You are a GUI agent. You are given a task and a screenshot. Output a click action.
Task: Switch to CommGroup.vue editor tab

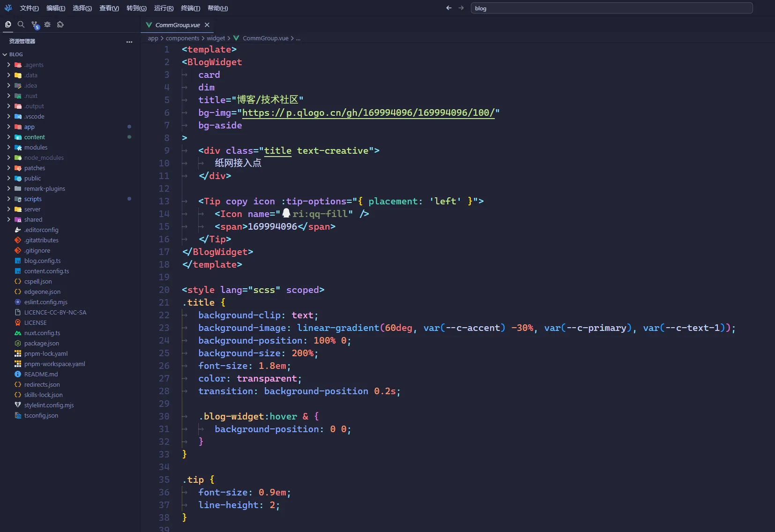click(x=178, y=25)
